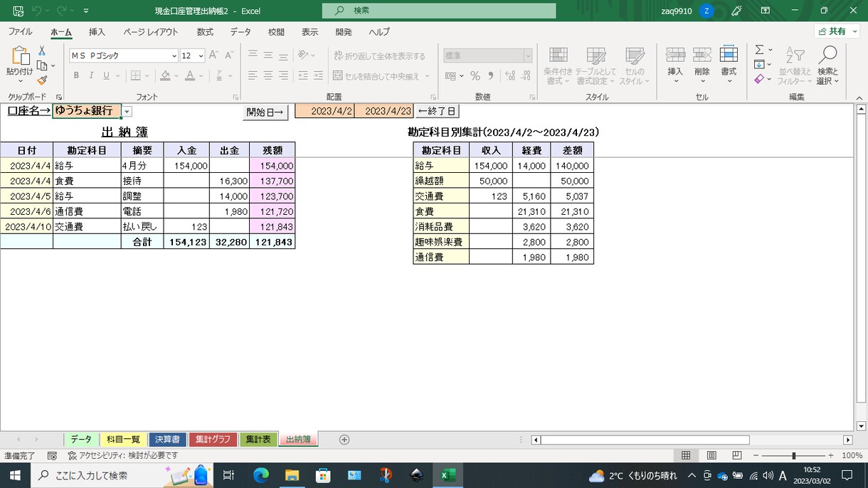Open the 数式 ribbon tab
This screenshot has height=488, width=868.
pos(205,32)
